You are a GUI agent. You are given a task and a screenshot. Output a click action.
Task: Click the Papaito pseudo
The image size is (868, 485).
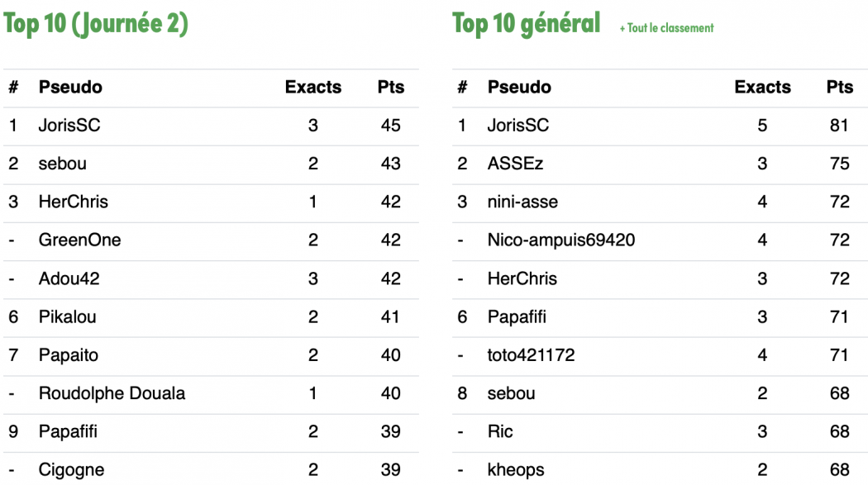pyautogui.click(x=69, y=355)
